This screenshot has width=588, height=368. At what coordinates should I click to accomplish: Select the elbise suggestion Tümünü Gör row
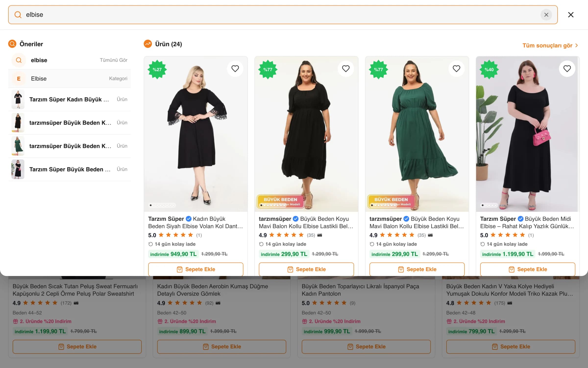point(69,60)
